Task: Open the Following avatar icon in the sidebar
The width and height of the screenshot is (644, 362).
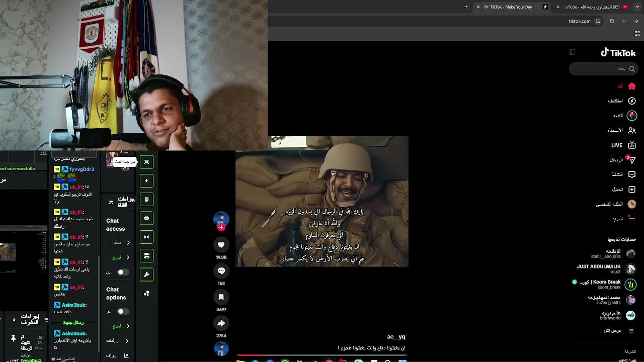Action: pyautogui.click(x=632, y=115)
